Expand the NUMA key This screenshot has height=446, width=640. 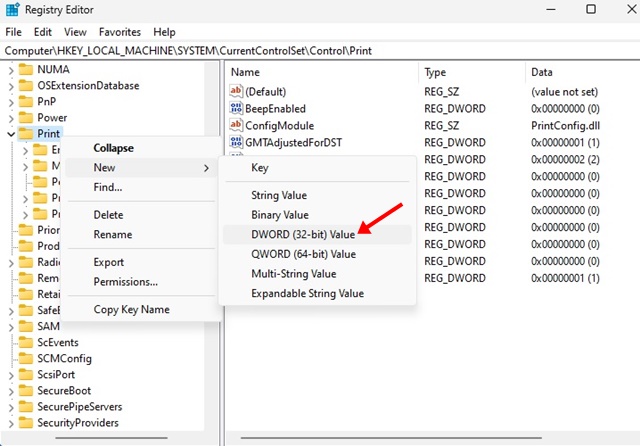tap(11, 70)
